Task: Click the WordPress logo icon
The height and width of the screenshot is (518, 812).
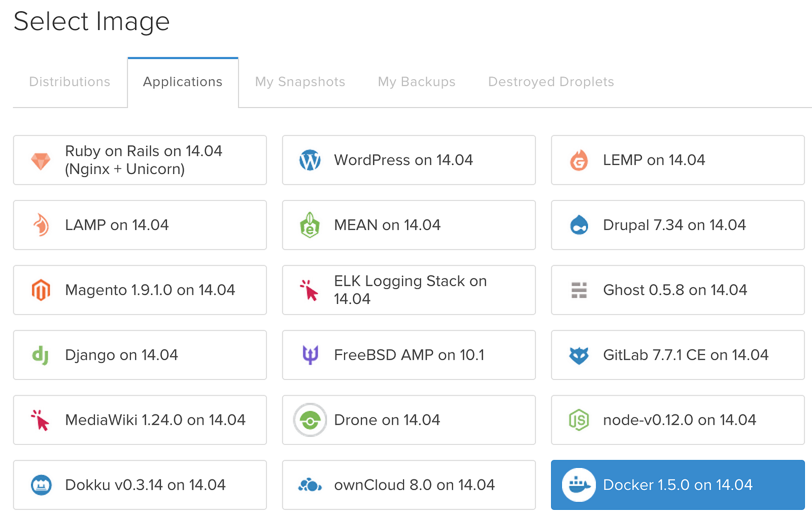Action: pyautogui.click(x=310, y=160)
